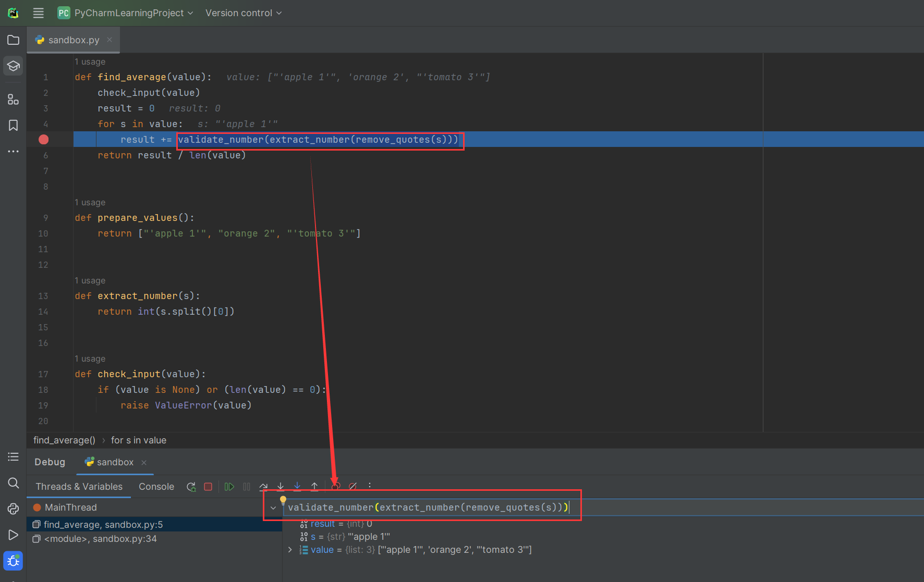This screenshot has height=582, width=924.
Task: Click the Step Into icon
Action: (x=281, y=487)
